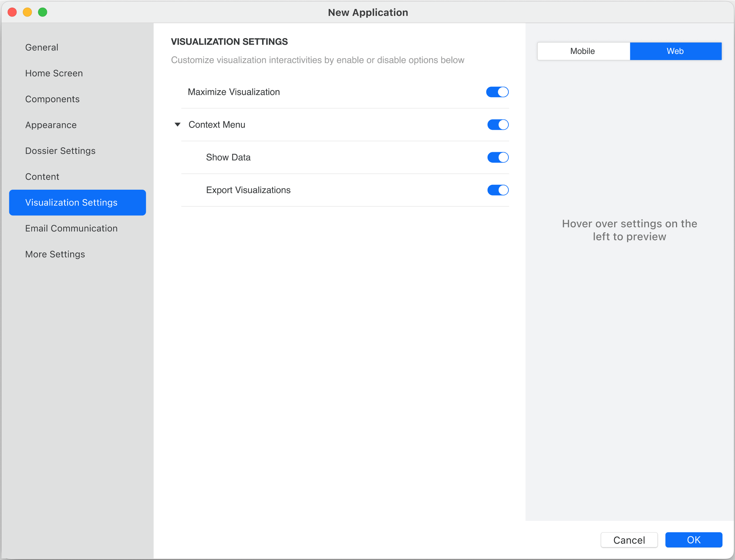The image size is (735, 560).
Task: Cancel the New Application dialog
Action: (629, 540)
